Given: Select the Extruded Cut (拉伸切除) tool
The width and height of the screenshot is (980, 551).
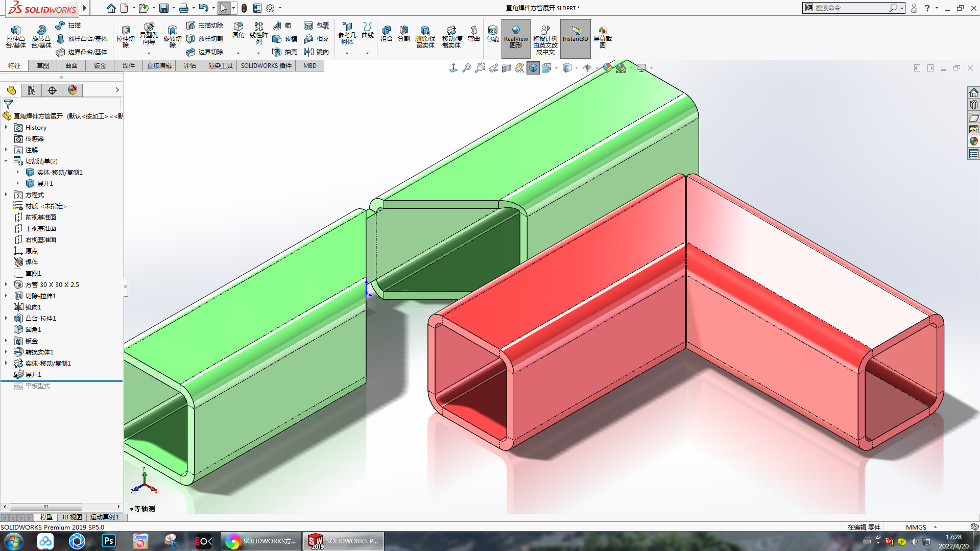Looking at the screenshot, I should click(x=125, y=37).
